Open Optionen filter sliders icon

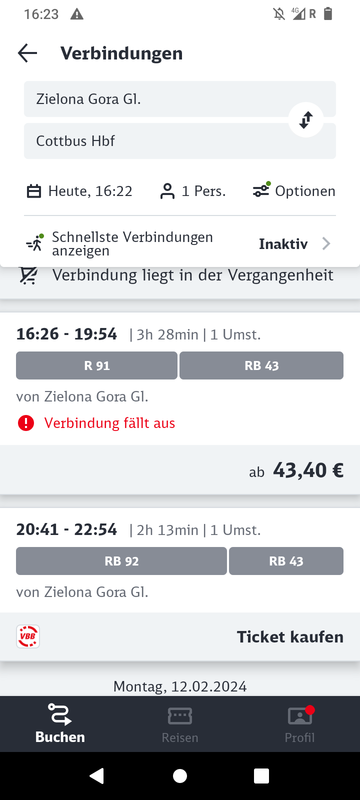tap(261, 190)
